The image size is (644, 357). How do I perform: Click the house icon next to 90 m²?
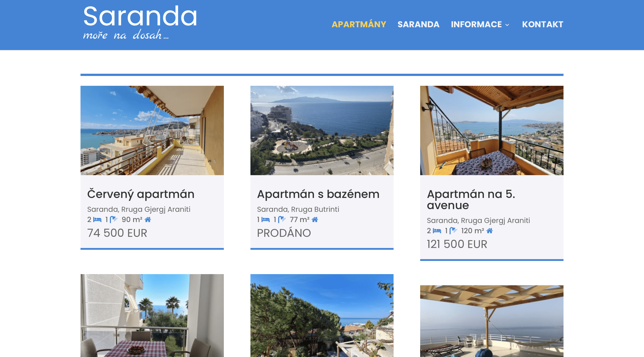[148, 219]
